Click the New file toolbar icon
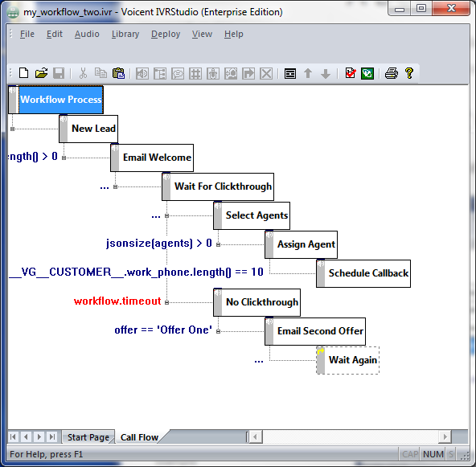Screen dimensions: 476x467 pyautogui.click(x=23, y=73)
